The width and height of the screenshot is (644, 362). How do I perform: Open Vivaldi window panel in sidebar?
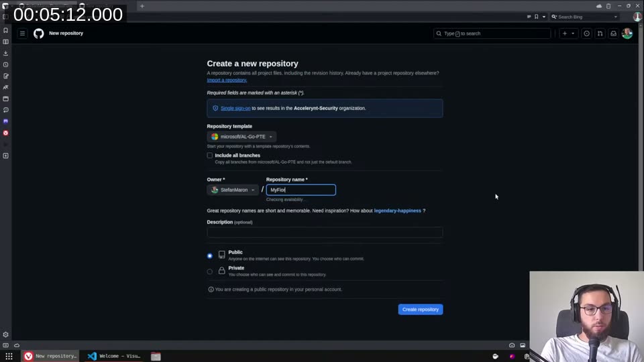pyautogui.click(x=6, y=99)
